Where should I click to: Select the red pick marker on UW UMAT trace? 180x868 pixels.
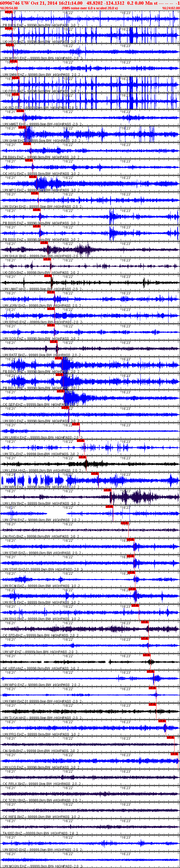tap(47, 276)
